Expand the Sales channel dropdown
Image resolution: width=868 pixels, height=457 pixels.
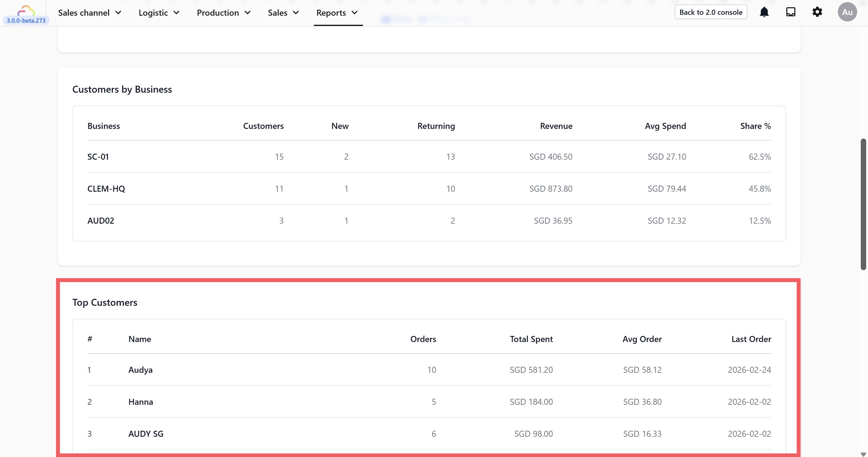click(x=90, y=13)
